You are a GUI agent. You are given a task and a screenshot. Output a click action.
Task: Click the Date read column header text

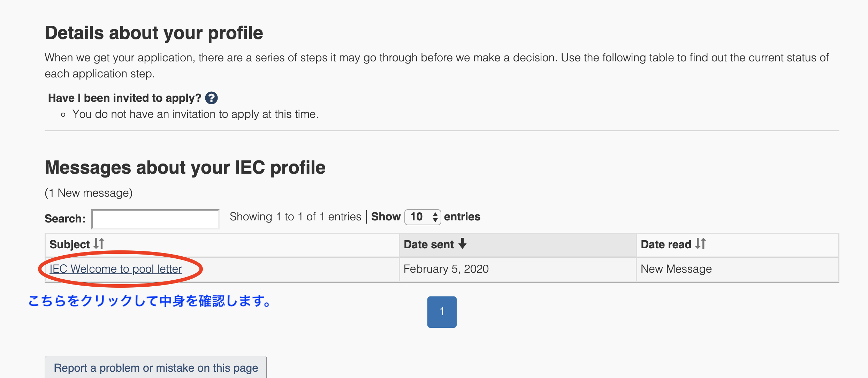(x=666, y=244)
